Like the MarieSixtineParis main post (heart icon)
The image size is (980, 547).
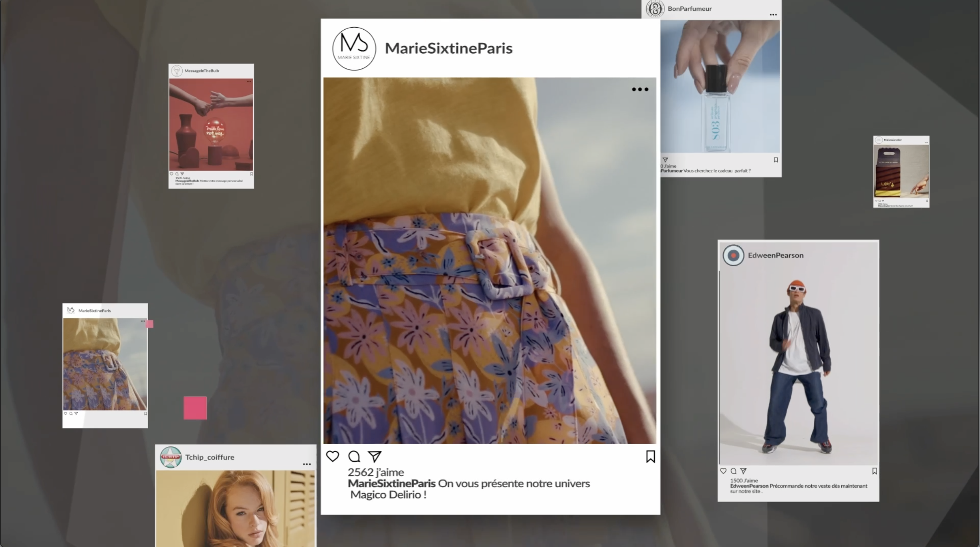click(333, 456)
